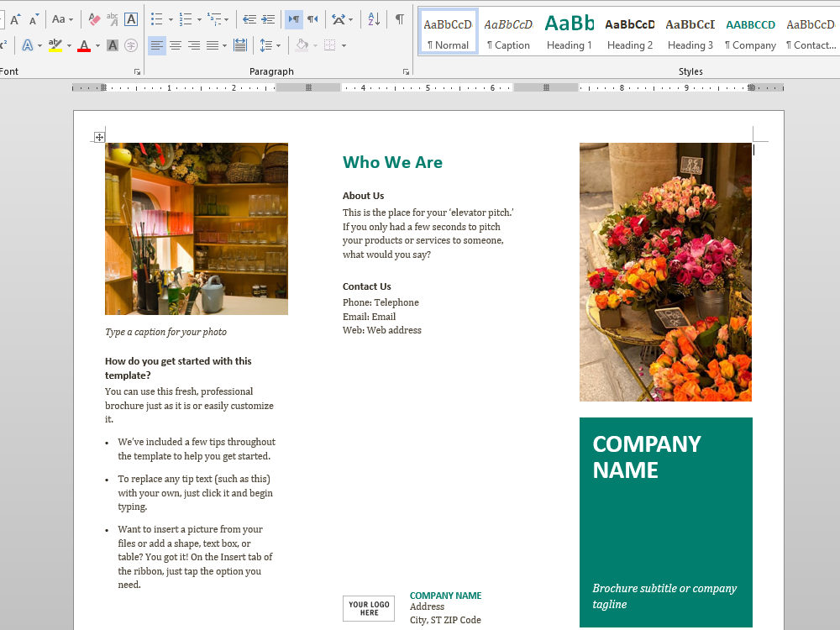
Task: Click horizontal ruler at the 4 mark
Action: 363,87
